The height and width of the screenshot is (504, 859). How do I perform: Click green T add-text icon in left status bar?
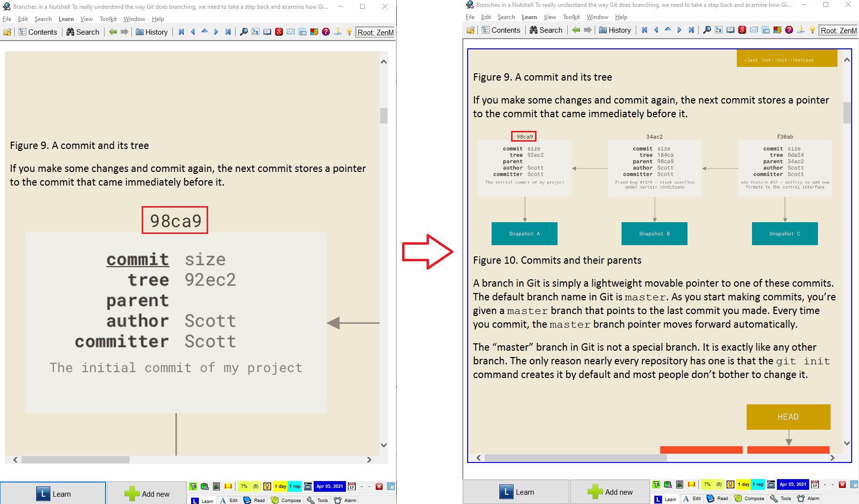193,486
